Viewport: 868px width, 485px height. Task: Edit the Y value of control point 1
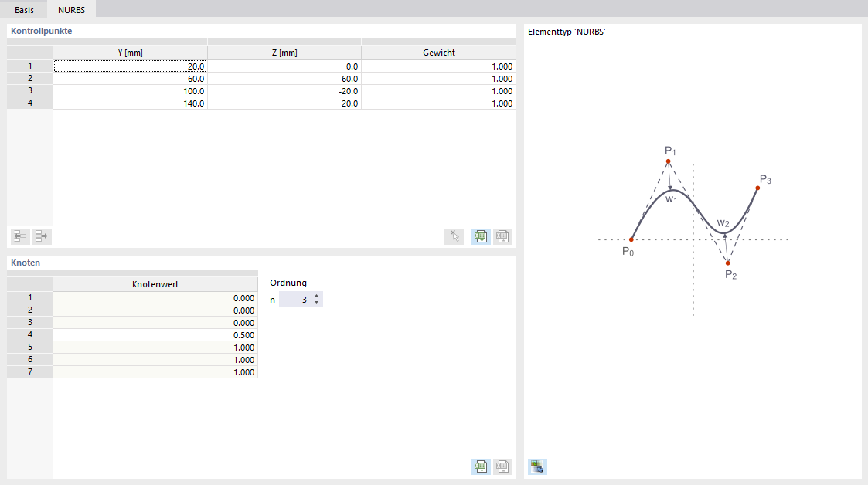pos(130,66)
